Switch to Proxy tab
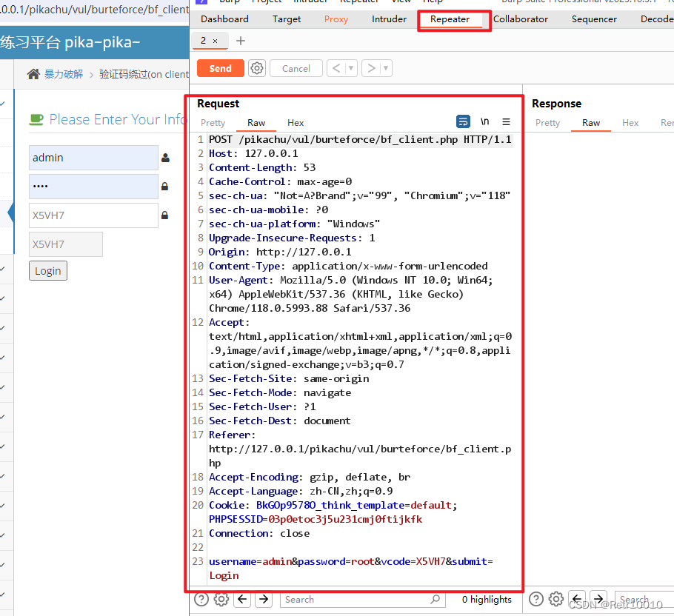 [x=336, y=19]
